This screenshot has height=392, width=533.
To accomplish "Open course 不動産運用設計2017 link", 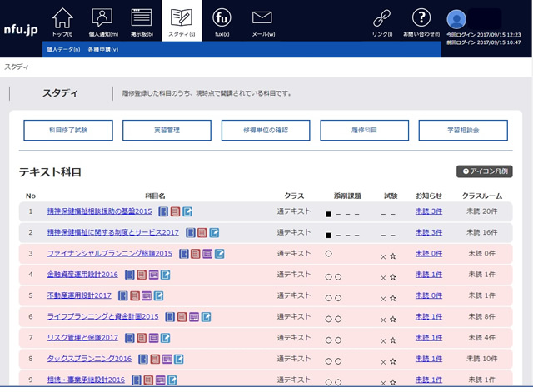I will [79, 295].
